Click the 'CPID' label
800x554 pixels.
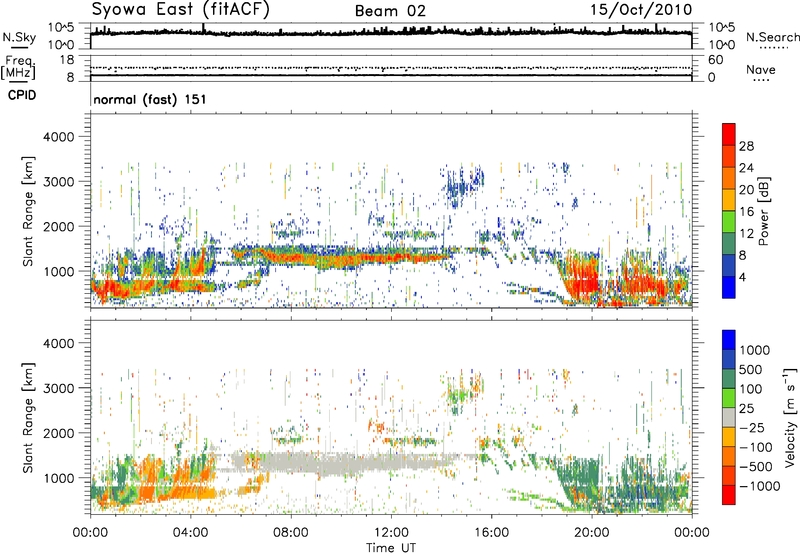(x=22, y=95)
